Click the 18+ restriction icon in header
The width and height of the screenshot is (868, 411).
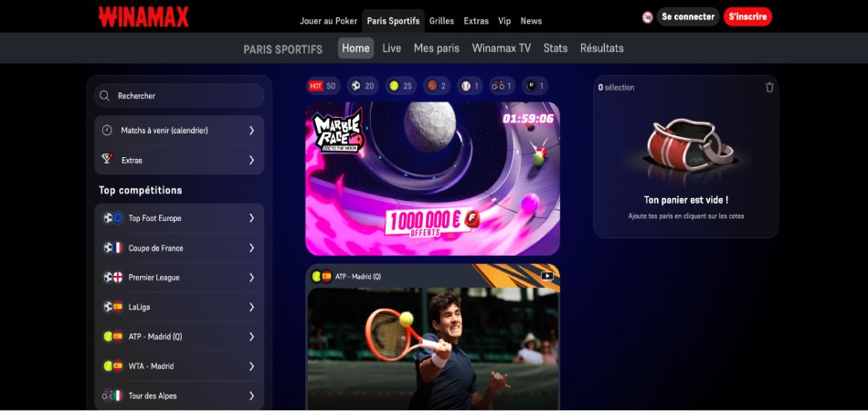pyautogui.click(x=648, y=16)
